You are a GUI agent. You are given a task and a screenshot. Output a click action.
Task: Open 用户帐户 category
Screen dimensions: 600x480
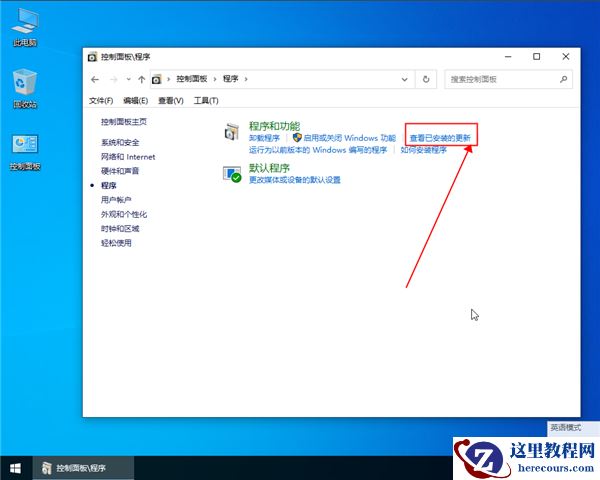(116, 199)
